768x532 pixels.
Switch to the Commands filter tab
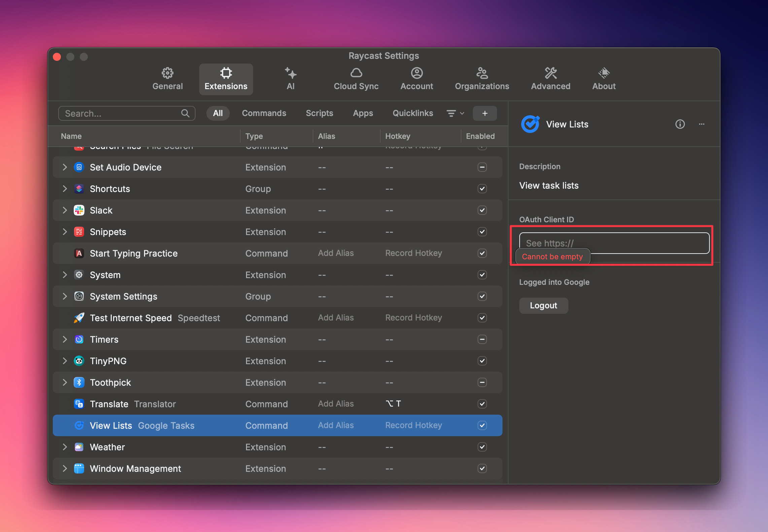(x=264, y=113)
